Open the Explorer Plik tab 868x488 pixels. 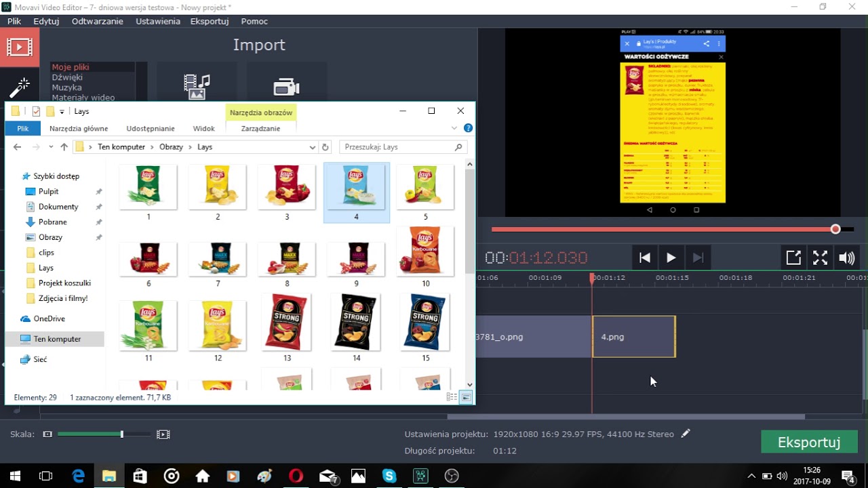tap(23, 128)
